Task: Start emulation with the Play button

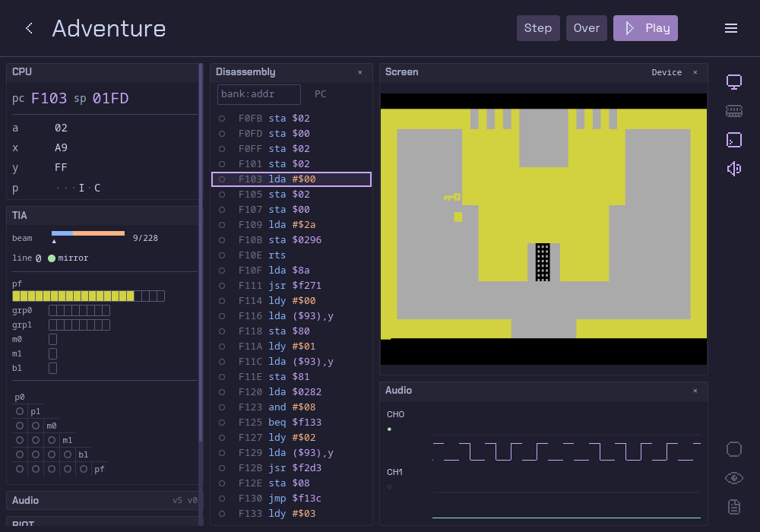Action: click(645, 28)
